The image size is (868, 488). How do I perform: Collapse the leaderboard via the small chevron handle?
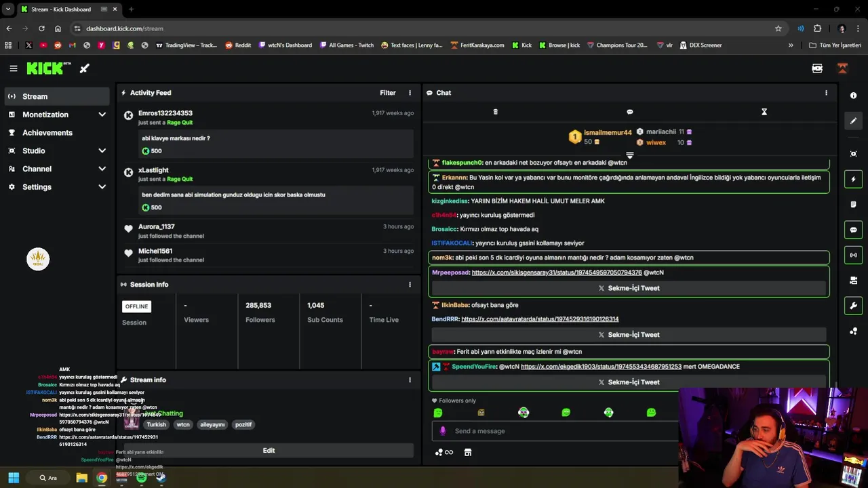click(x=629, y=155)
